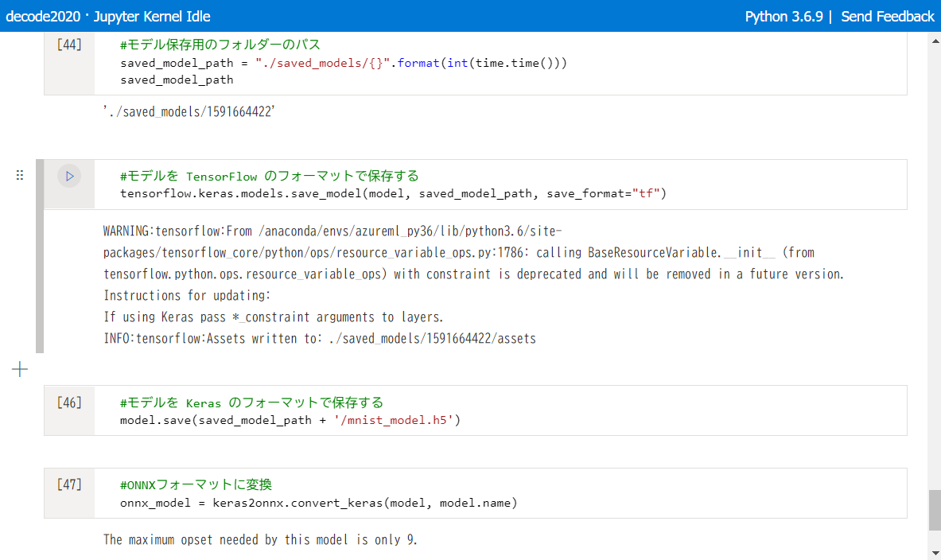The height and width of the screenshot is (560, 941).
Task: Click the TensorFlow format comment line
Action: tap(270, 176)
